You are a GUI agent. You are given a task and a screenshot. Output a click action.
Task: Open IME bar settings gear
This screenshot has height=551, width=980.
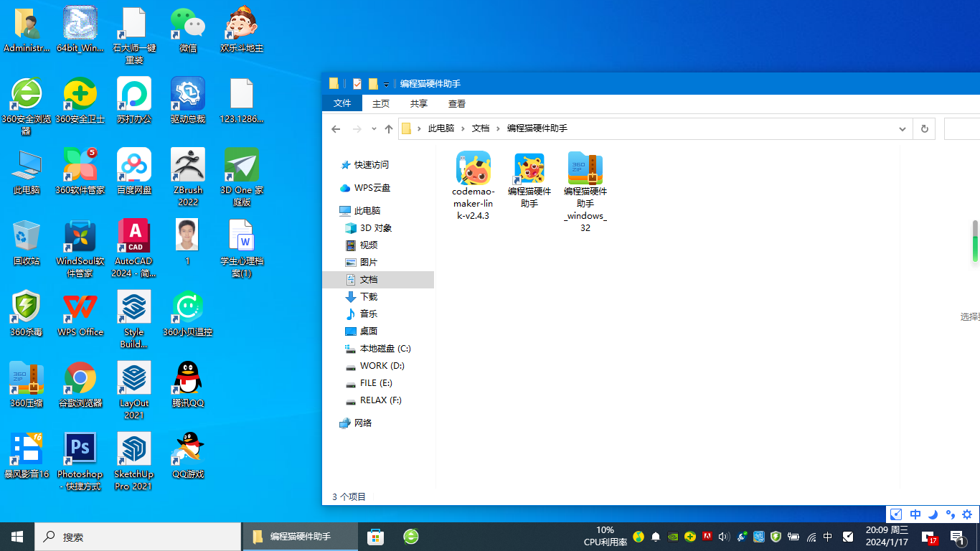click(x=967, y=514)
